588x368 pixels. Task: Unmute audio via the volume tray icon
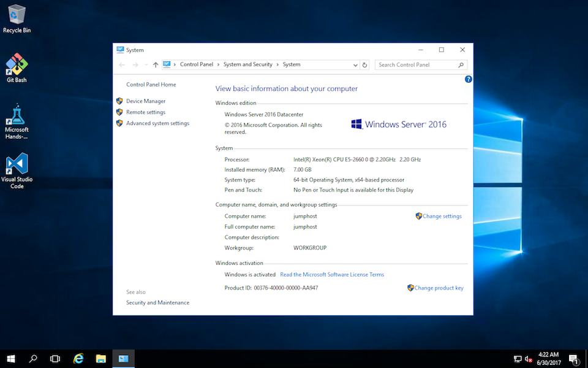point(528,359)
